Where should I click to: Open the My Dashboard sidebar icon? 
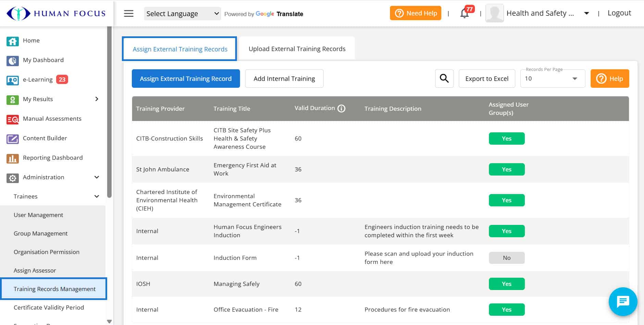click(12, 60)
